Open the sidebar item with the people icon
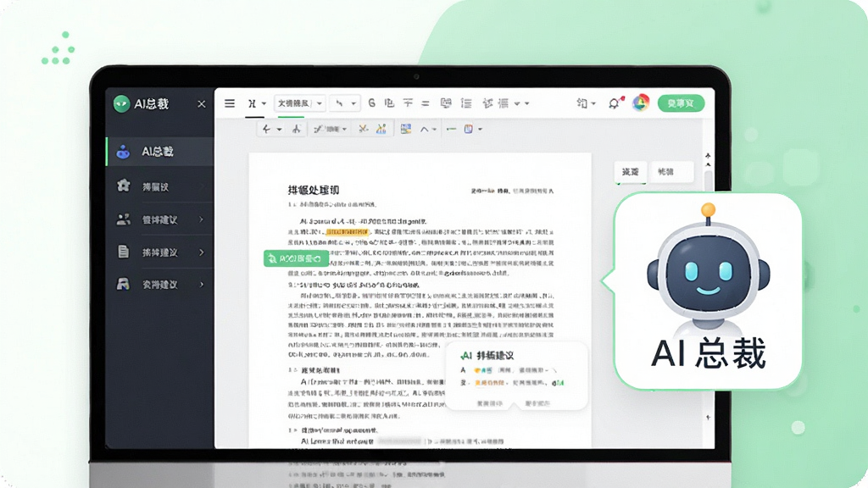Image resolution: width=868 pixels, height=488 pixels. [x=159, y=219]
